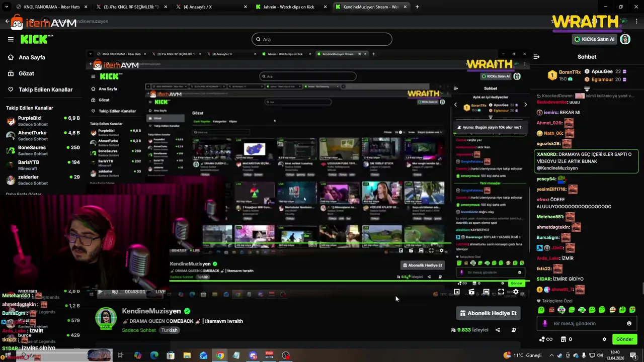Insert the red angry emote

tap(551, 310)
